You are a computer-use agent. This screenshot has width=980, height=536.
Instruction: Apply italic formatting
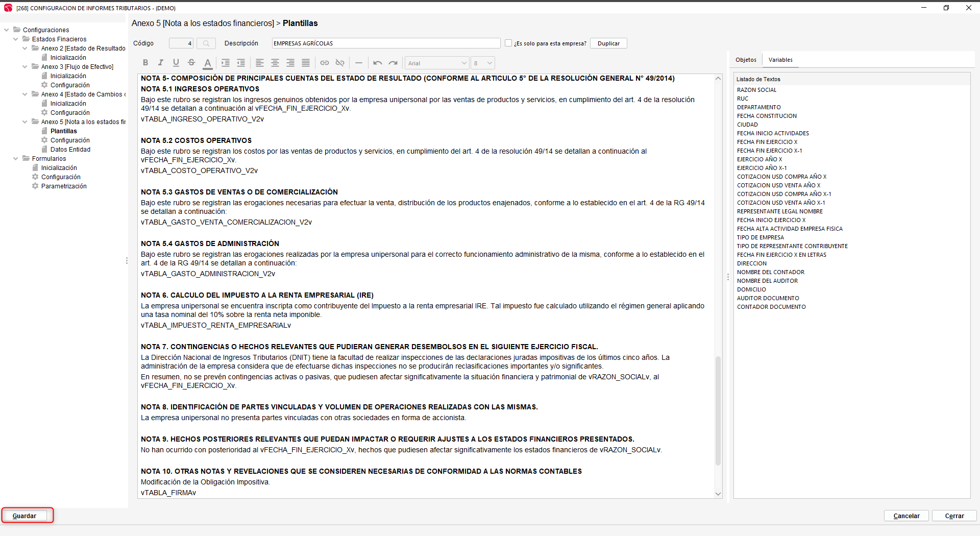click(x=161, y=63)
